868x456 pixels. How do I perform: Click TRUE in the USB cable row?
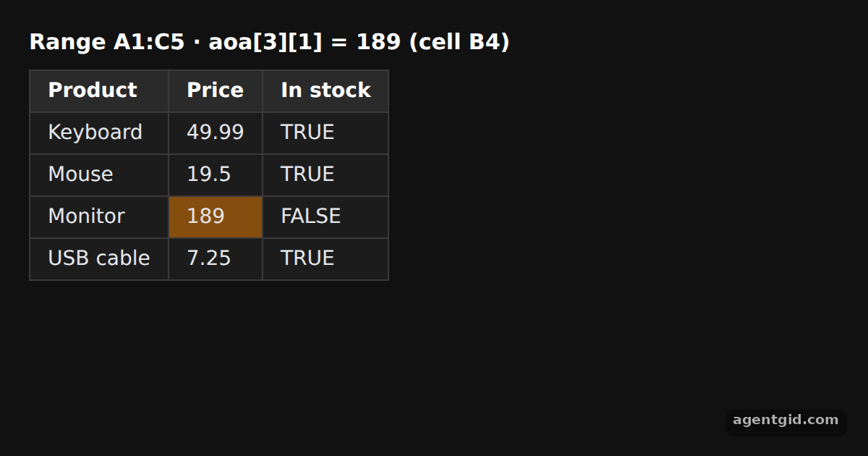pos(325,259)
